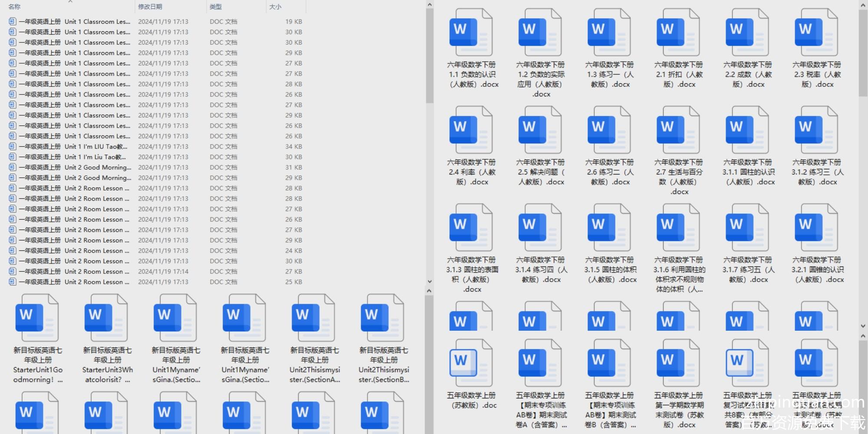The height and width of the screenshot is (434, 868).
Task: Sort the file list by 名称 column
Action: point(15,7)
